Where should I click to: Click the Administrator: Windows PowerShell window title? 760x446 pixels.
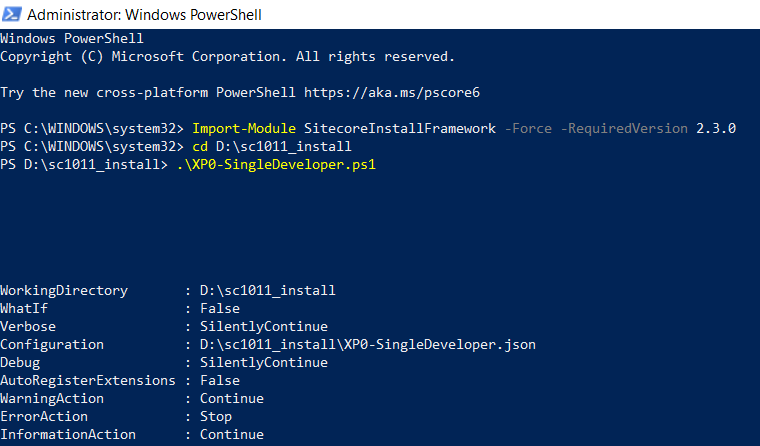click(x=138, y=16)
